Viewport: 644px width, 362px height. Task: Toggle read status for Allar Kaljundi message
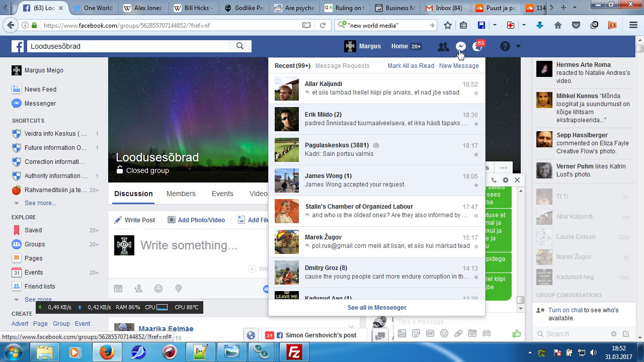[x=476, y=94]
